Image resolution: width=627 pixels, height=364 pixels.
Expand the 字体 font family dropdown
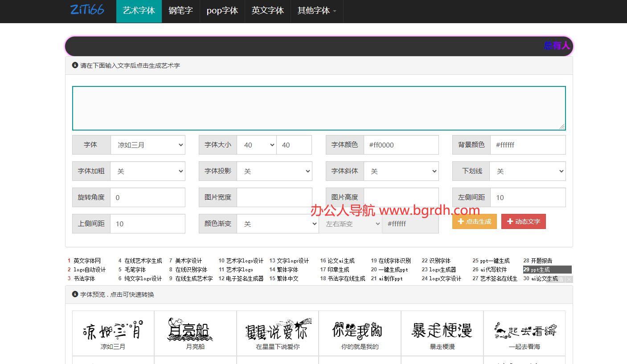(148, 145)
